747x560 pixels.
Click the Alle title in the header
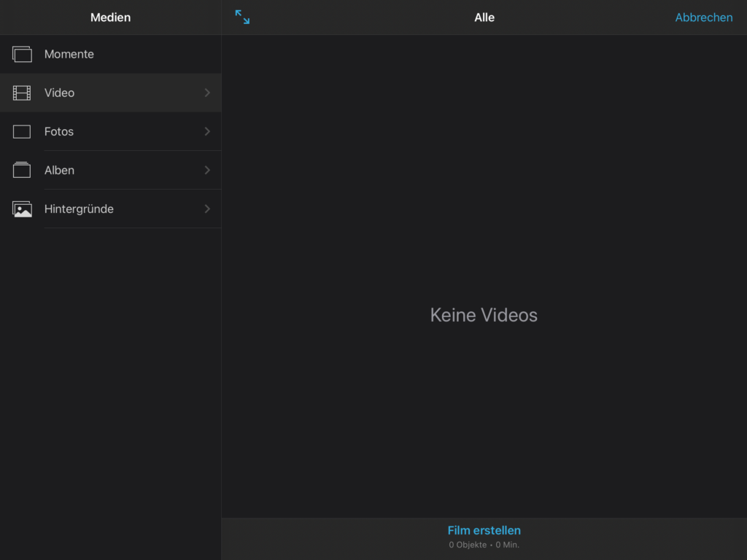tap(484, 17)
